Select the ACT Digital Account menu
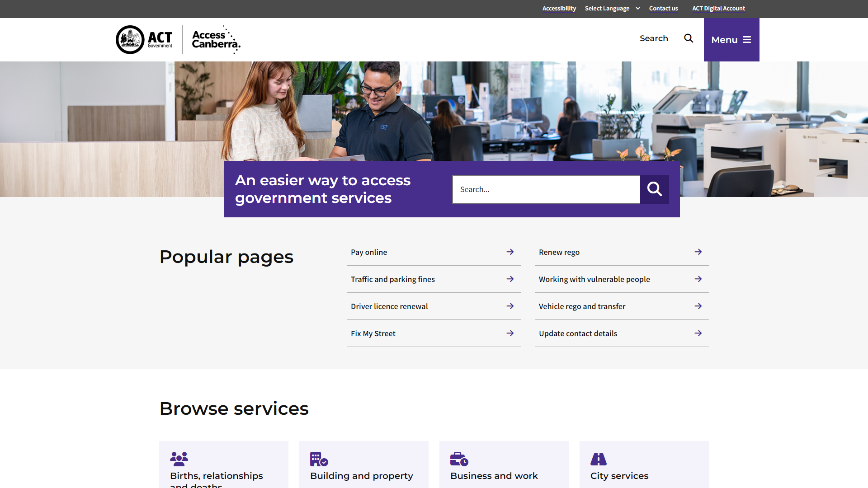The image size is (868, 488). click(718, 8)
